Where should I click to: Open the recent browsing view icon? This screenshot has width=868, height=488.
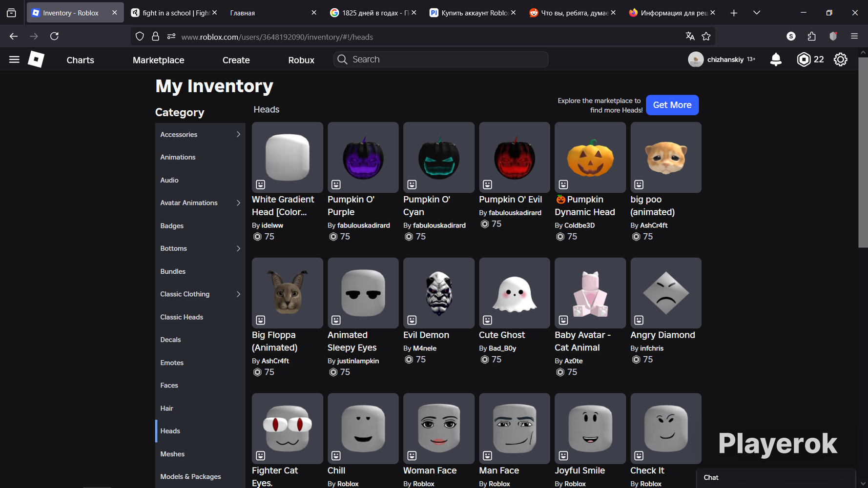pos(11,13)
